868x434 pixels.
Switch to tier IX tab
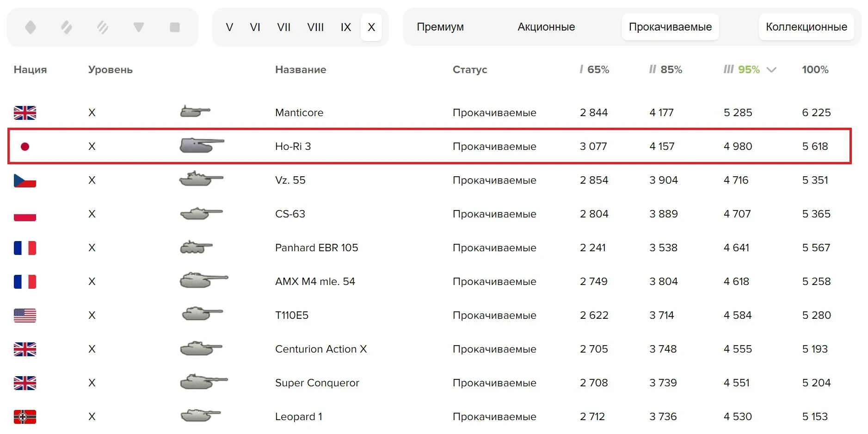click(x=345, y=27)
